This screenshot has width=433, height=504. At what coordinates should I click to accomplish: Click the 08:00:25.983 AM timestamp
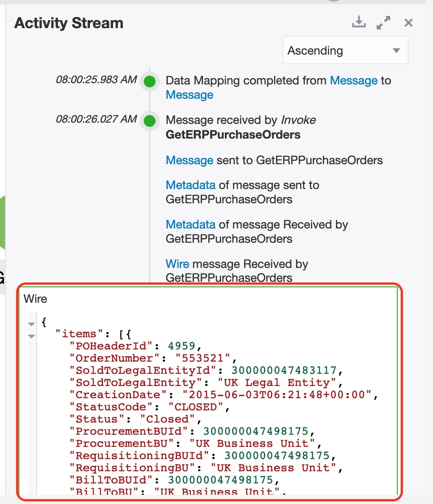tap(96, 80)
